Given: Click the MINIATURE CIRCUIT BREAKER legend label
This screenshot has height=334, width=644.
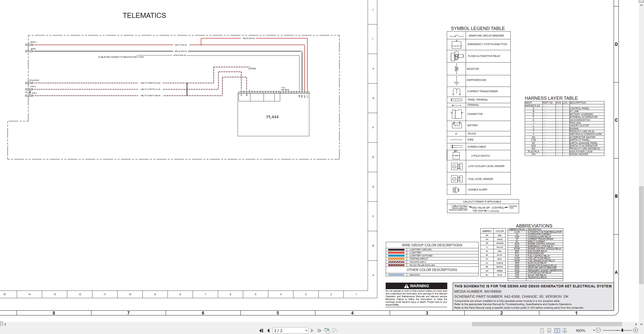Looking at the screenshot, I should tap(486, 36).
